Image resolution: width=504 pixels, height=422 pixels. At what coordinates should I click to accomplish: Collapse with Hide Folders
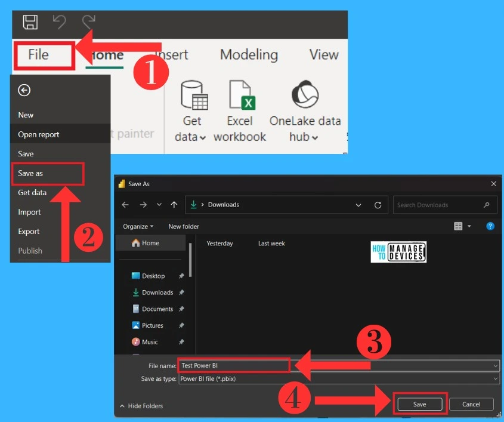click(141, 406)
